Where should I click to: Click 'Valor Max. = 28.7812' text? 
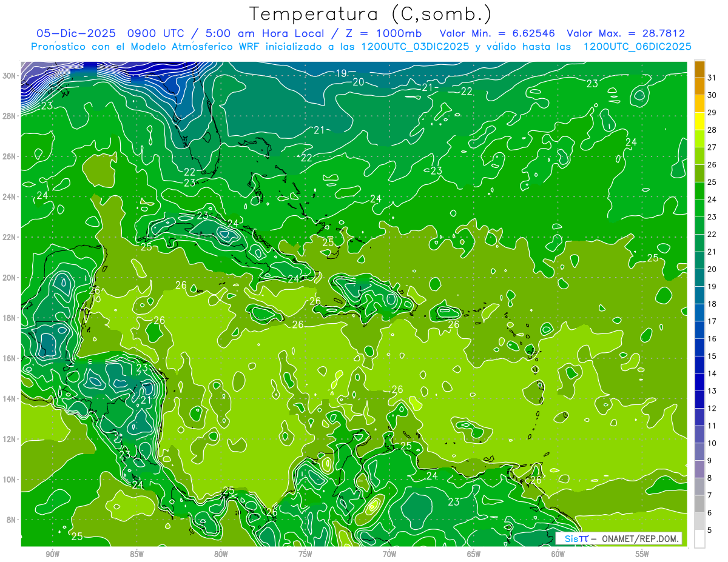tap(626, 33)
